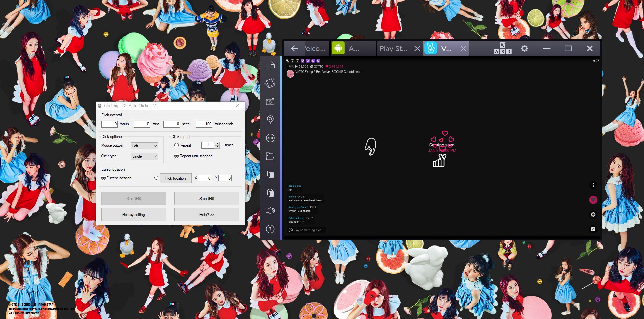Open the Mouse button dropdown
This screenshot has height=319, width=644.
144,146
